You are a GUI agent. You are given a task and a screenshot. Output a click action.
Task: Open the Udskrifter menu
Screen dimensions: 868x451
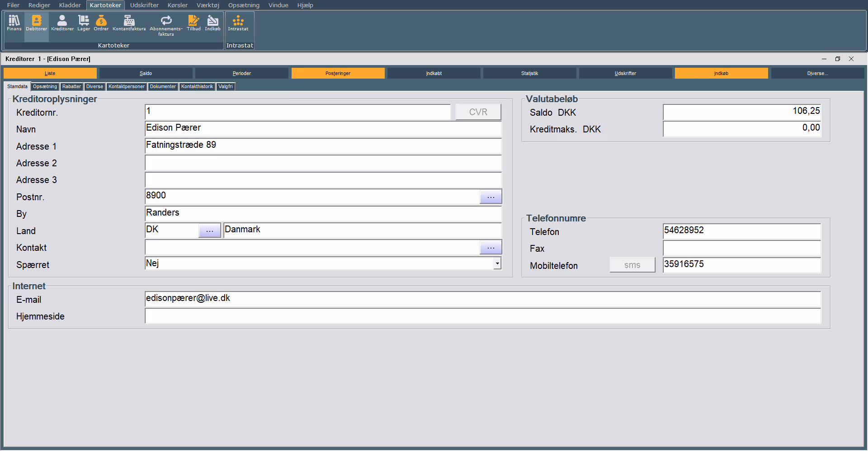point(144,5)
